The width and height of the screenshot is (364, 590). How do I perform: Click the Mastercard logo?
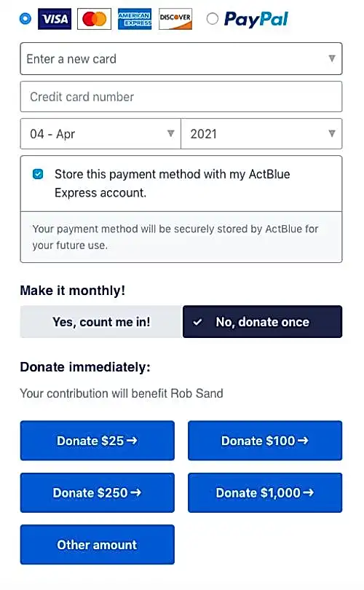coord(95,19)
